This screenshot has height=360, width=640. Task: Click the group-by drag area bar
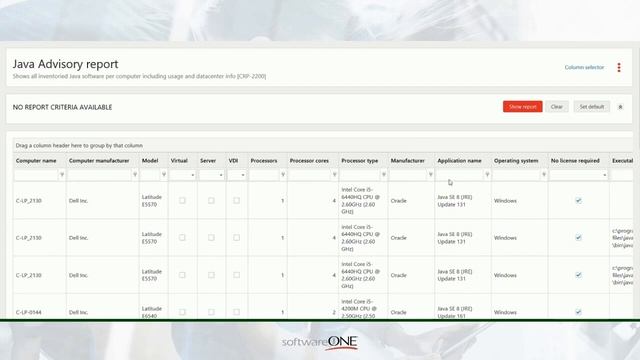coord(322,145)
